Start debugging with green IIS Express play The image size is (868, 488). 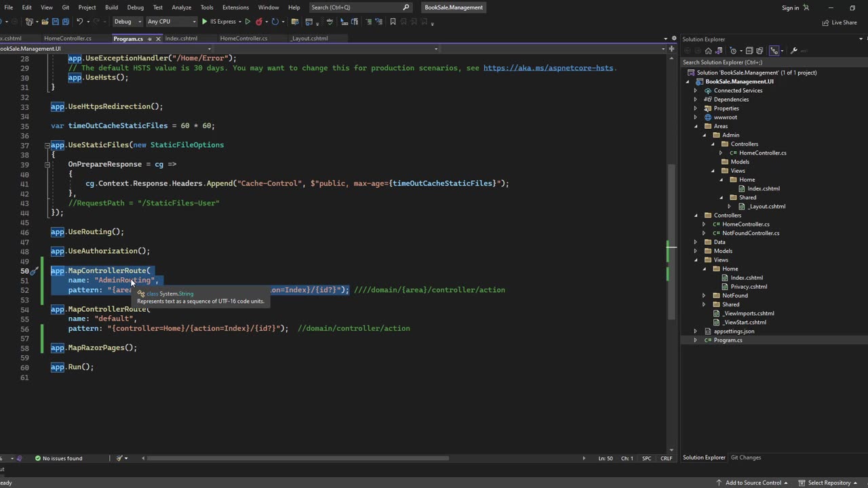204,22
